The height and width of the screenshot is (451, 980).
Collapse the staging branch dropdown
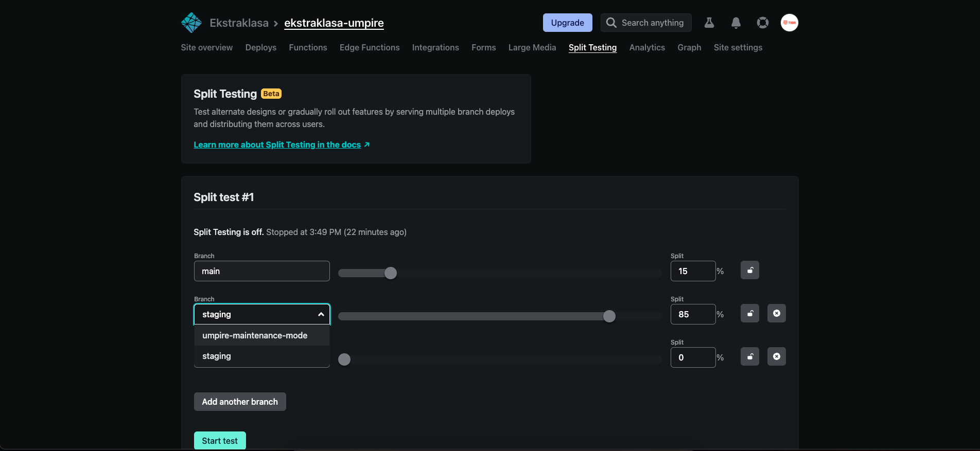321,314
